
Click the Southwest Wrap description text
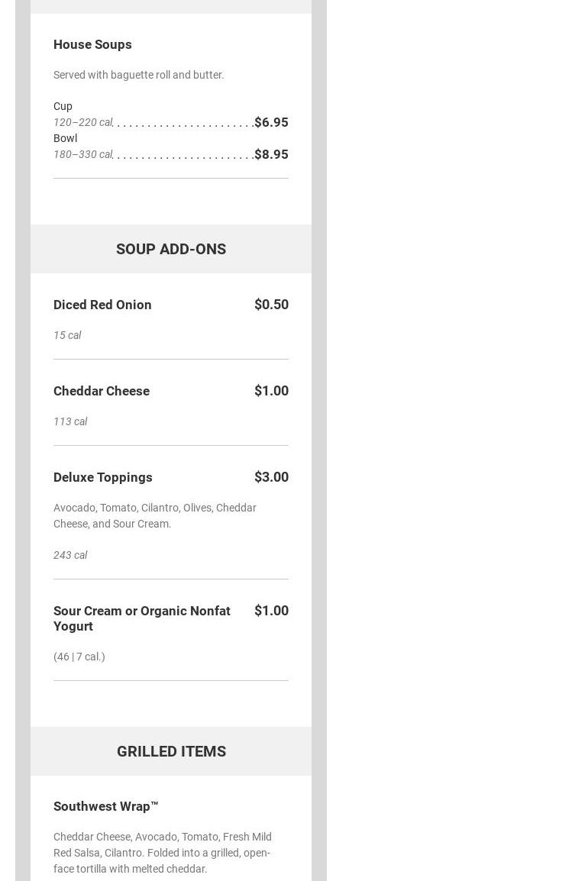pos(162,853)
